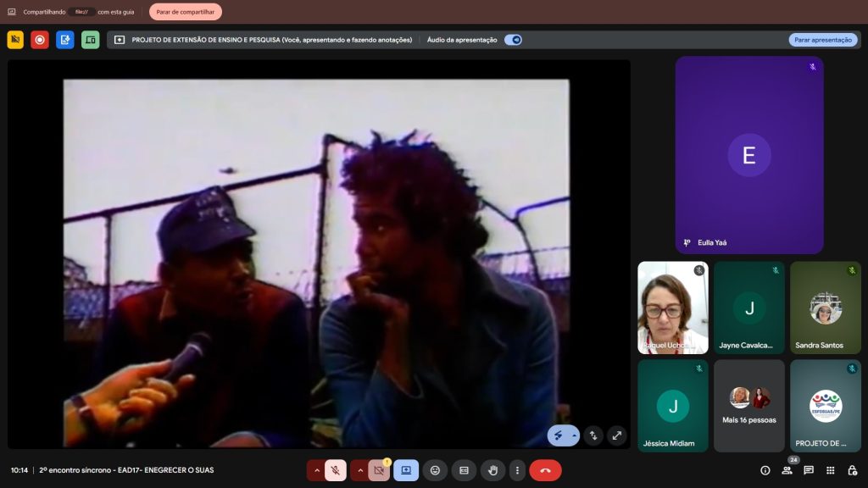Expand the presentation to full screen
The width and height of the screenshot is (868, 488).
pyautogui.click(x=617, y=435)
